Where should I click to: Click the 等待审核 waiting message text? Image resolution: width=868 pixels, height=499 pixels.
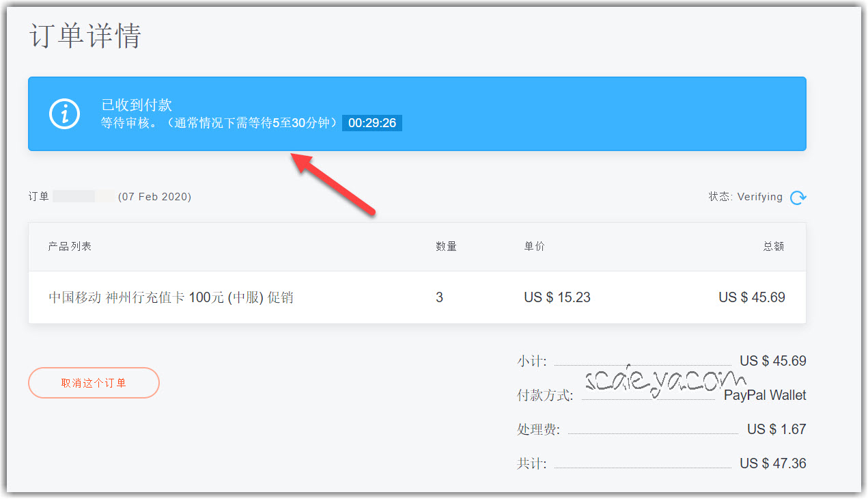[x=219, y=123]
